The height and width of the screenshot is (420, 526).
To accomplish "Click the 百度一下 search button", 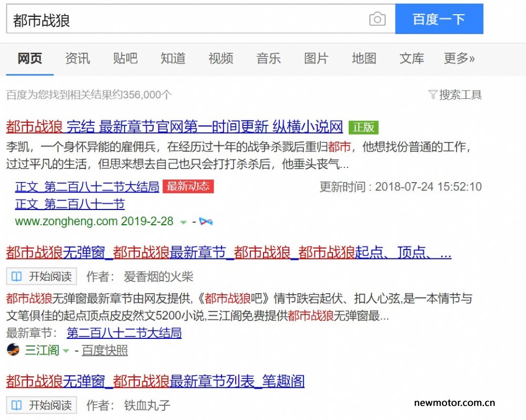I will coord(439,19).
